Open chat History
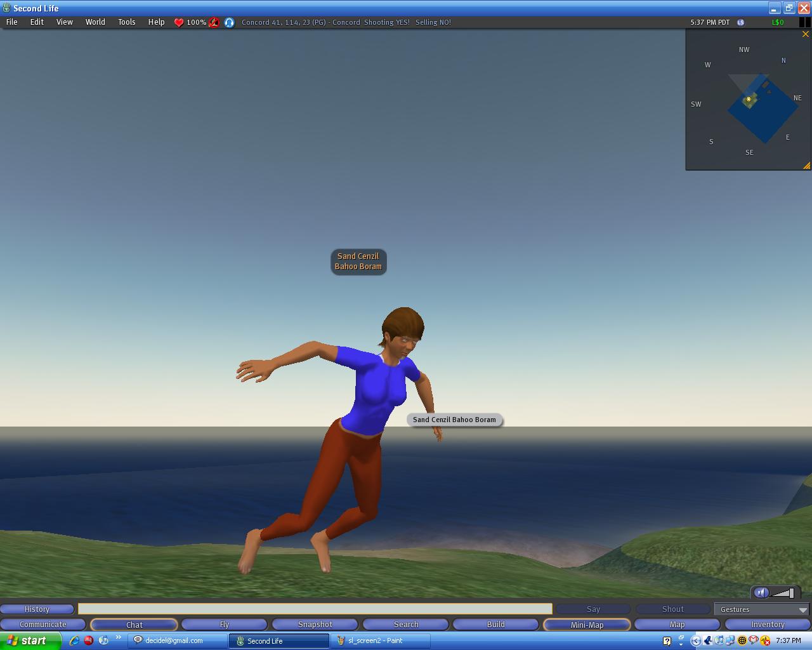 click(37, 609)
